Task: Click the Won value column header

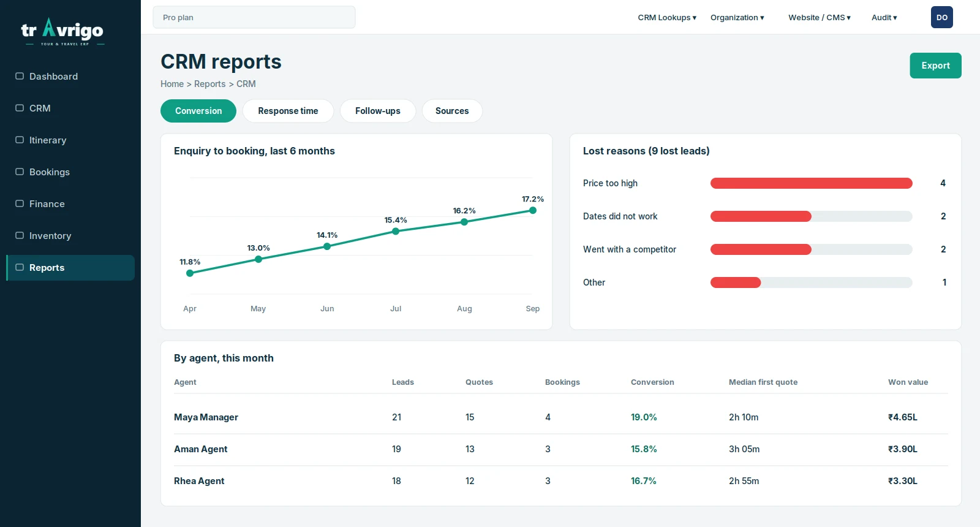Action: tap(908, 382)
